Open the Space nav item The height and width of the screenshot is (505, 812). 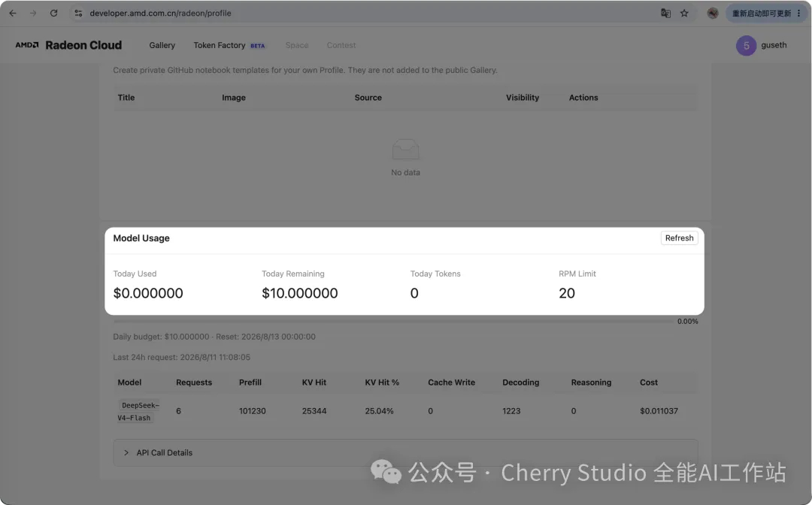[x=297, y=46]
